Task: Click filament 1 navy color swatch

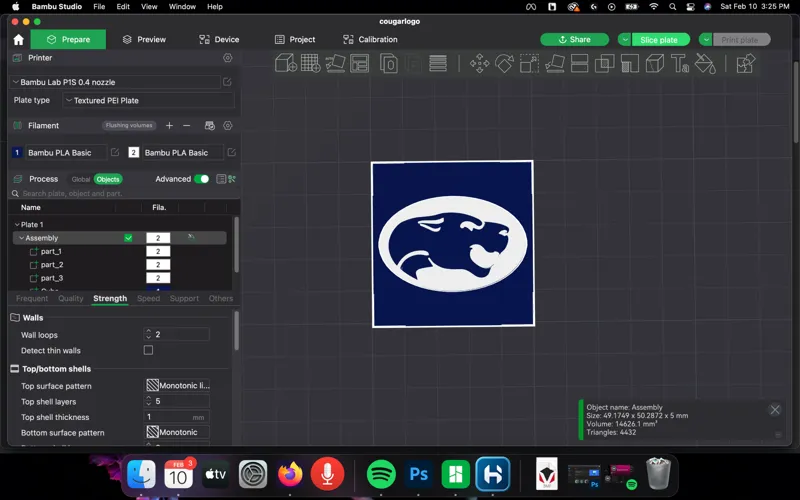Action: (17, 152)
